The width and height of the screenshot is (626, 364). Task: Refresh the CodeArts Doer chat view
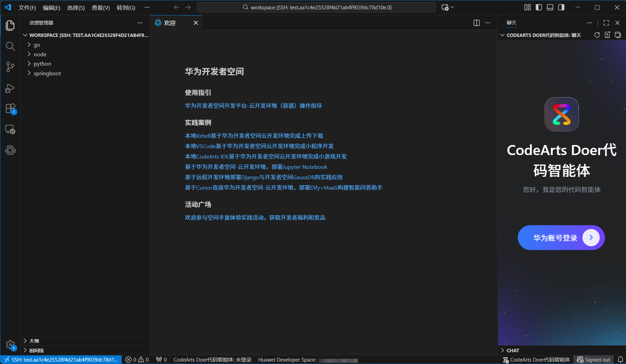coord(597,35)
